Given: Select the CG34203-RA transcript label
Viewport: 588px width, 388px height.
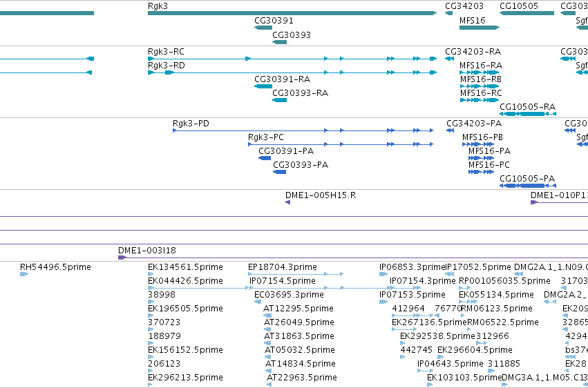Looking at the screenshot, I should tap(473, 52).
